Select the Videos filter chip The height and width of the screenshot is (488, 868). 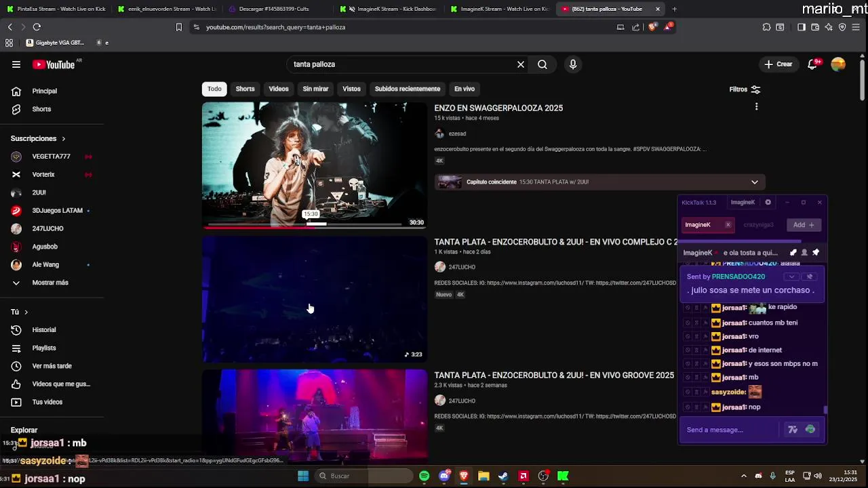point(278,89)
